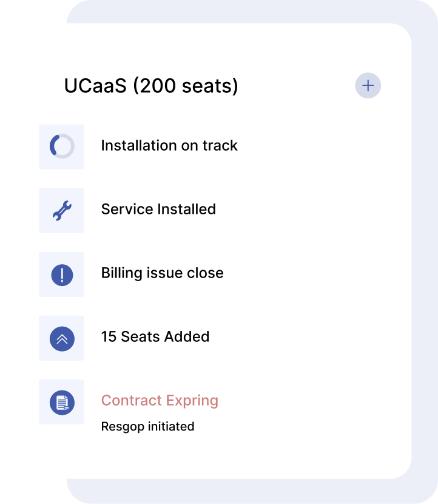This screenshot has width=438, height=504.
Task: Select the wrench service icon
Action: pos(61,210)
